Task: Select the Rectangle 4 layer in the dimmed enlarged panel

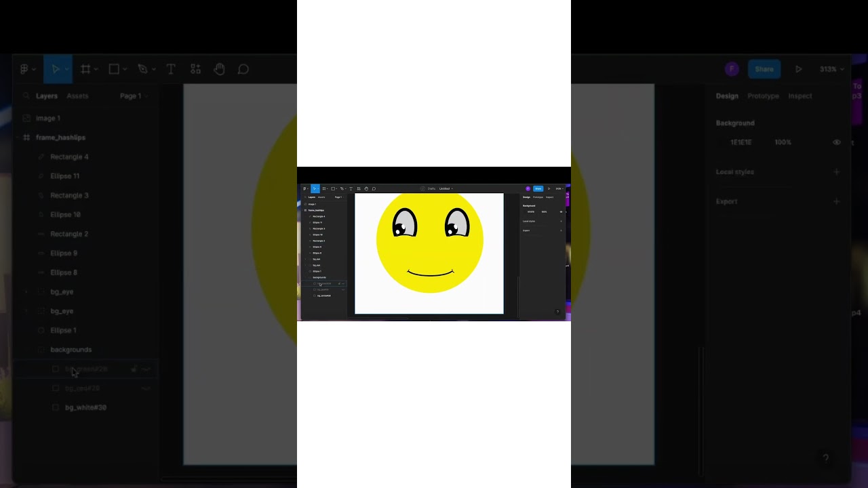Action: [69, 157]
